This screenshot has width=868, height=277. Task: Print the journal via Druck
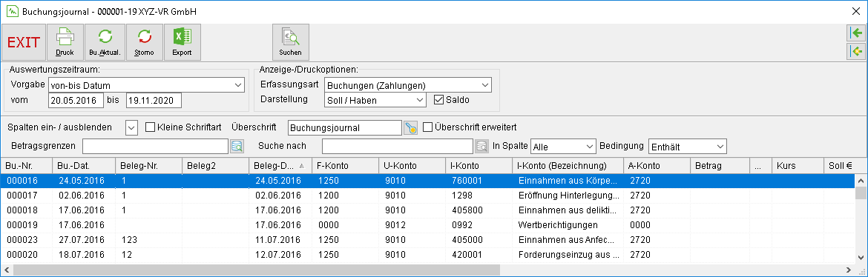coord(65,42)
